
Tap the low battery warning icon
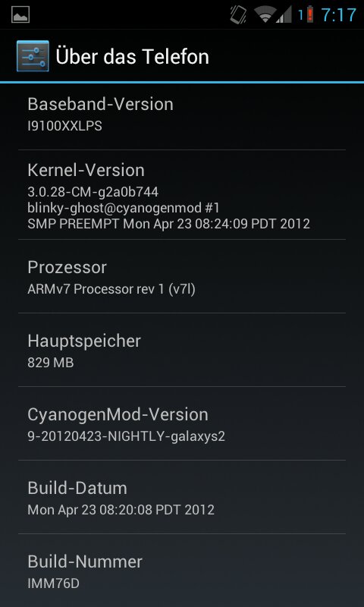pyautogui.click(x=310, y=14)
